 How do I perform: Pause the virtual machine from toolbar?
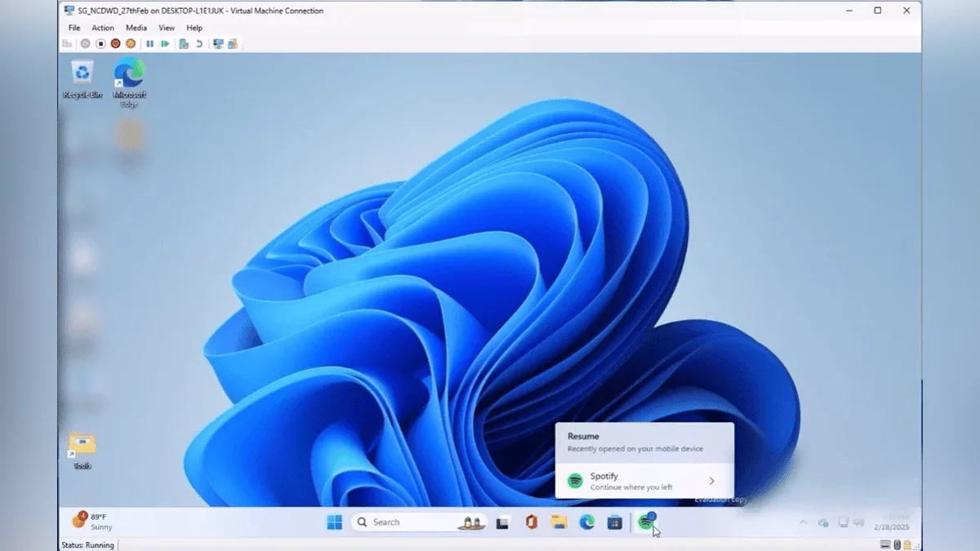pyautogui.click(x=150, y=44)
